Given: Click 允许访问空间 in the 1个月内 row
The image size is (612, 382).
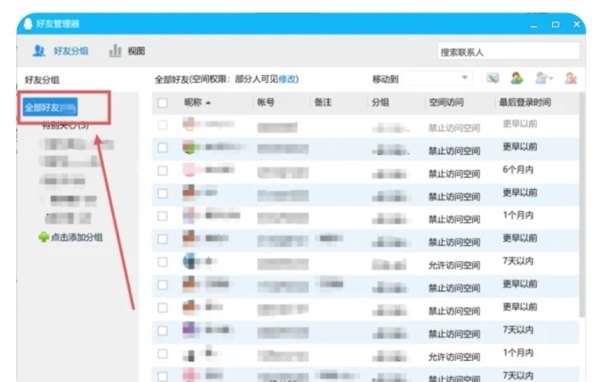Looking at the screenshot, I should (x=454, y=357).
